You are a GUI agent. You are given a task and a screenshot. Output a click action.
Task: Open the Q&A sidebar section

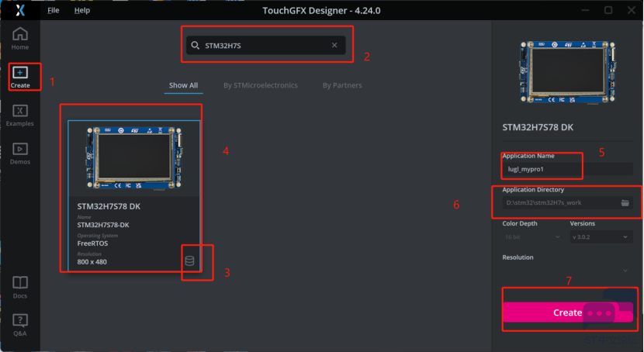(x=19, y=325)
